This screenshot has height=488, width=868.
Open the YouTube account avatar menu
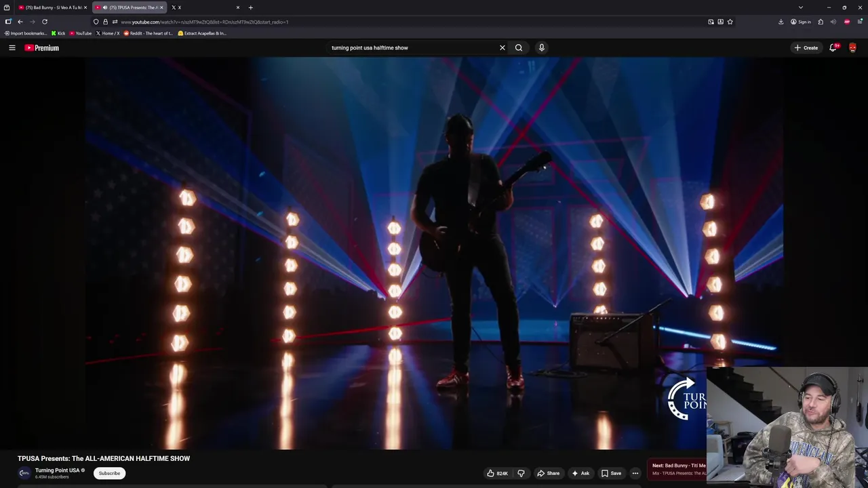pos(852,47)
